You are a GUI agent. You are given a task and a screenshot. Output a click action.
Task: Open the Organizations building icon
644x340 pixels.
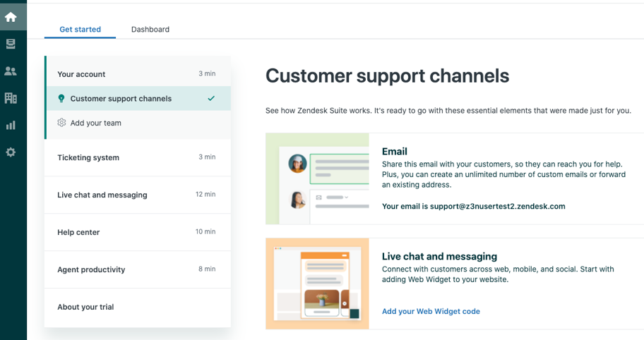click(x=11, y=98)
